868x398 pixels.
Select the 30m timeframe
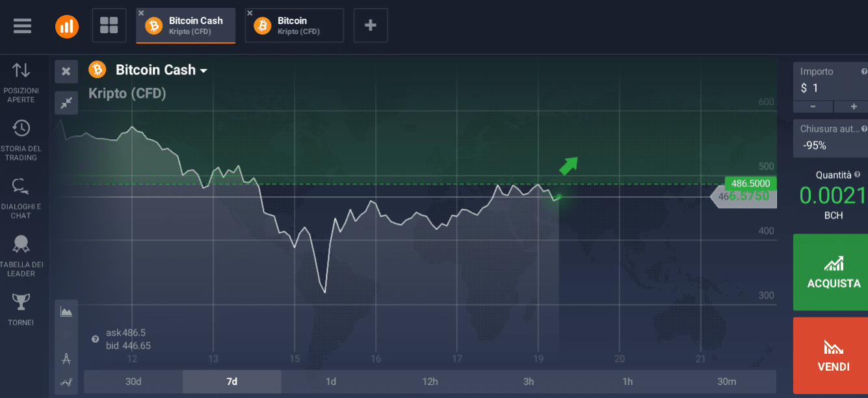point(726,382)
